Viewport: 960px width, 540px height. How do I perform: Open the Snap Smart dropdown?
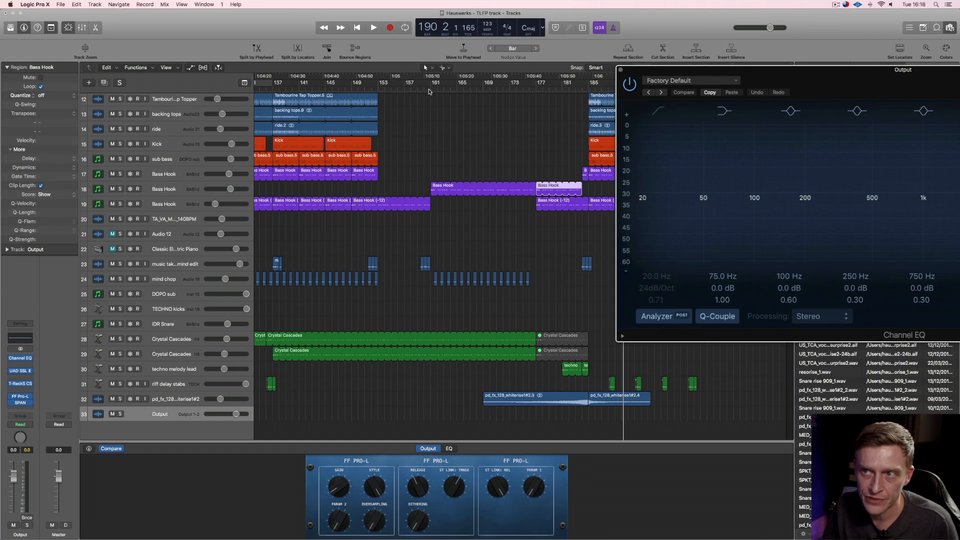coord(598,67)
